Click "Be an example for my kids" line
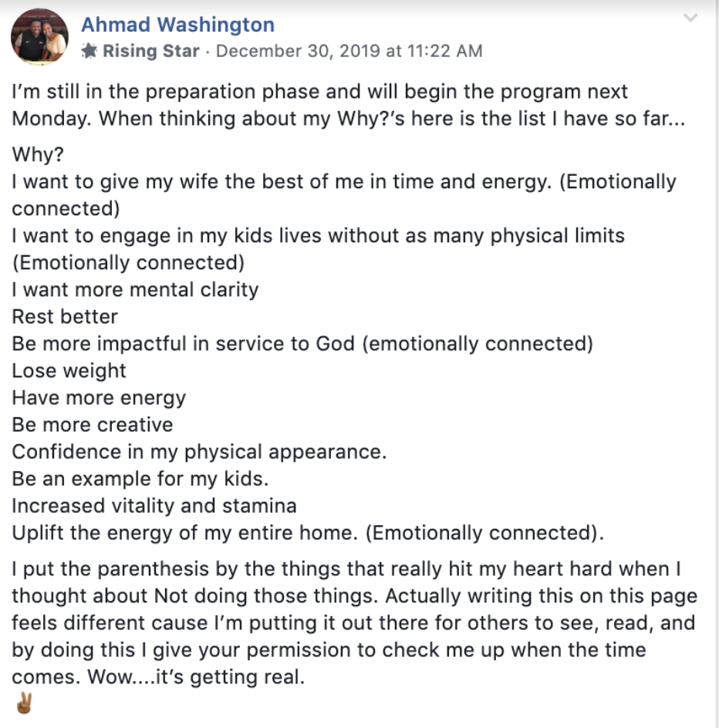Viewport: 719px width, 728px height. tap(140, 479)
